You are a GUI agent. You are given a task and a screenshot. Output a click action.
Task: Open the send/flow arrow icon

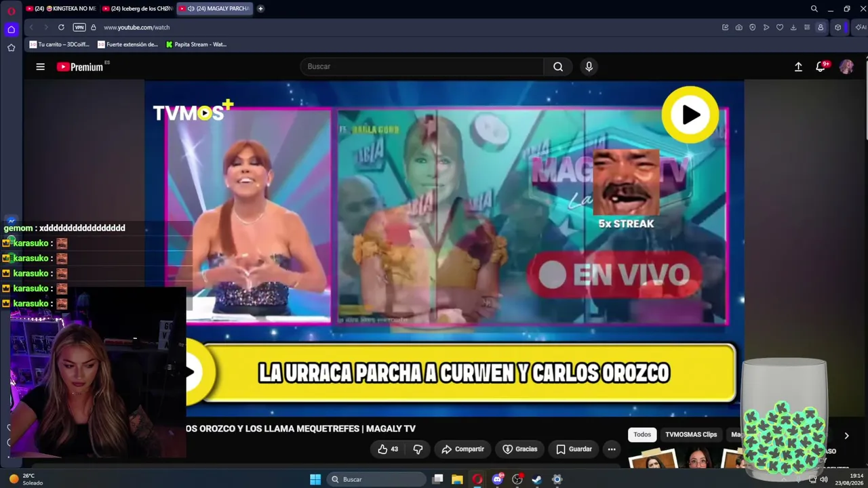pyautogui.click(x=766, y=27)
